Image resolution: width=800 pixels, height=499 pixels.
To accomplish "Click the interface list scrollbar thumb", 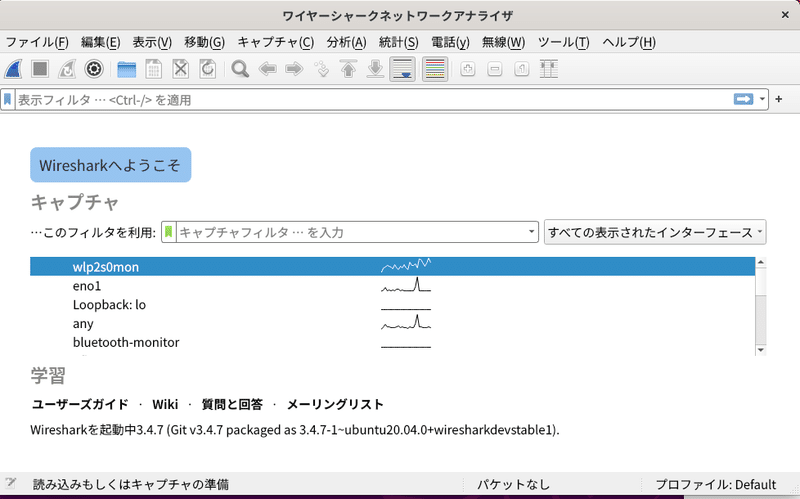I will (x=761, y=282).
